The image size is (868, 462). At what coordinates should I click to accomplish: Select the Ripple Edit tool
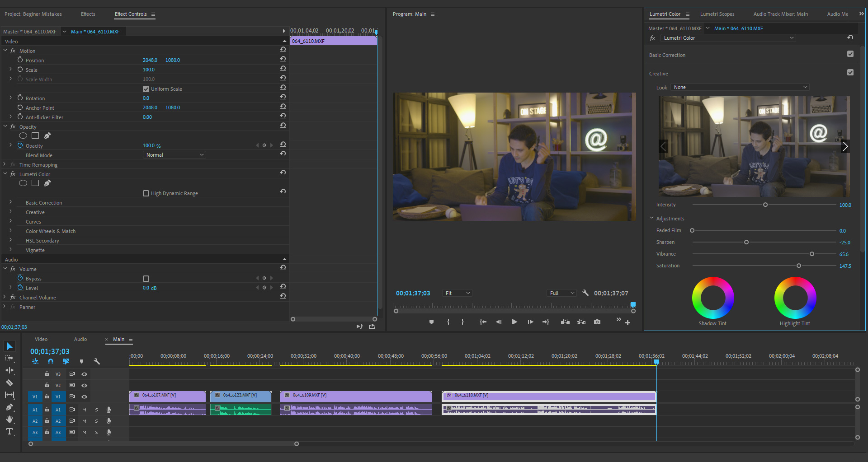tap(9, 370)
